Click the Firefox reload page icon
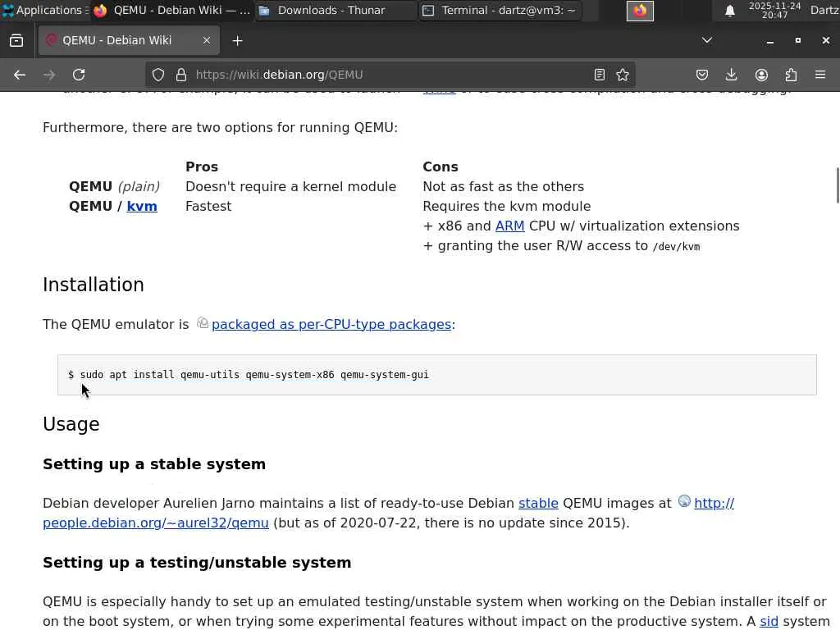 pos(79,75)
